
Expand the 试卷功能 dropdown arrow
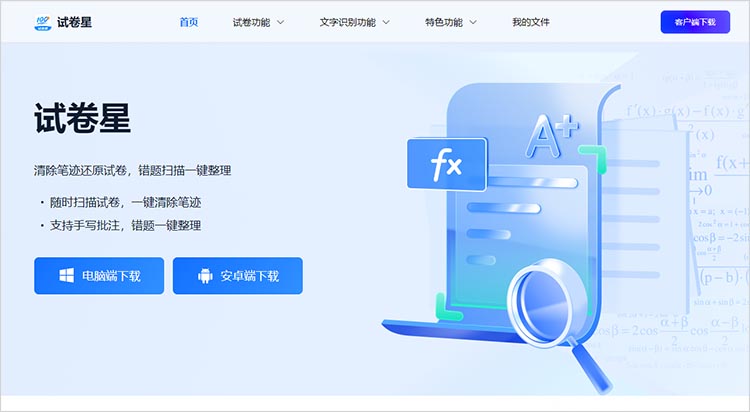(281, 22)
